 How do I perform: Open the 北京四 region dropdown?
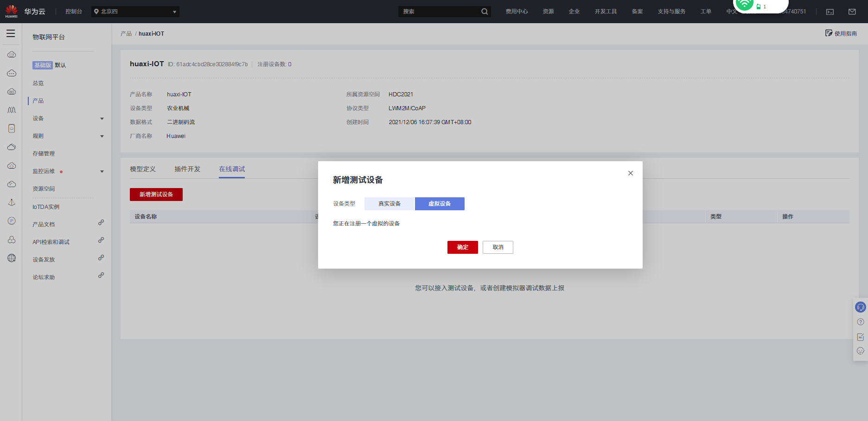point(135,12)
